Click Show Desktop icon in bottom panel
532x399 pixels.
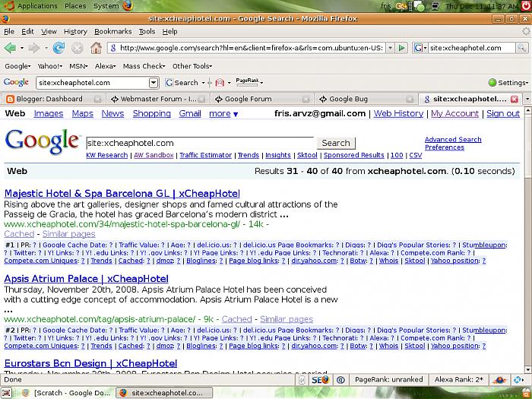[x=6, y=393]
